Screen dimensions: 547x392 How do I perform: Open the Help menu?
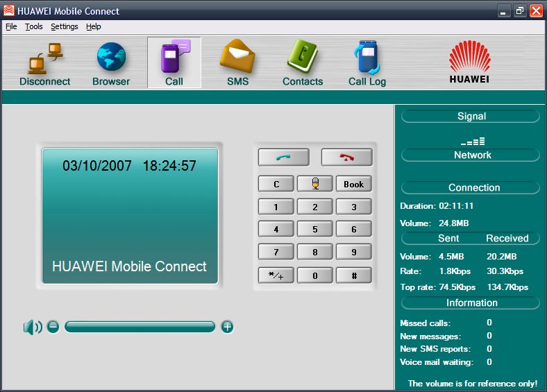coord(94,26)
